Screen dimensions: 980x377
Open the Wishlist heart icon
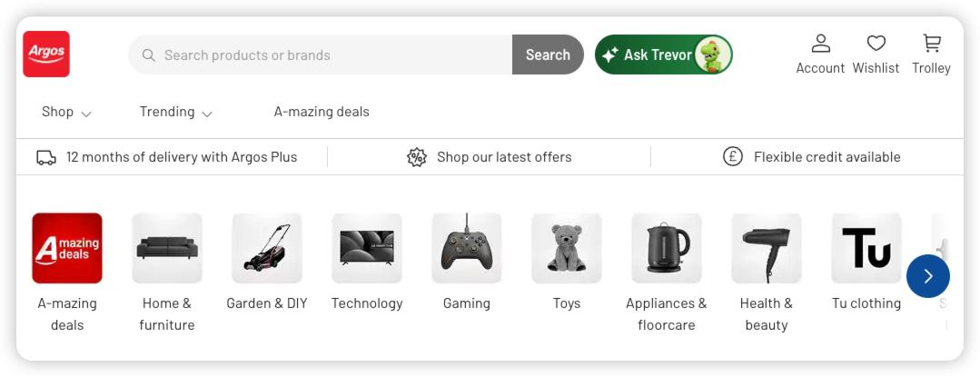876,44
